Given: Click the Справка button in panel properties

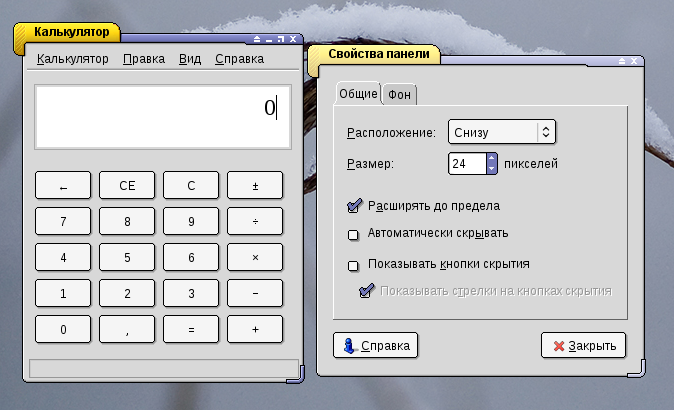Looking at the screenshot, I should (x=375, y=345).
